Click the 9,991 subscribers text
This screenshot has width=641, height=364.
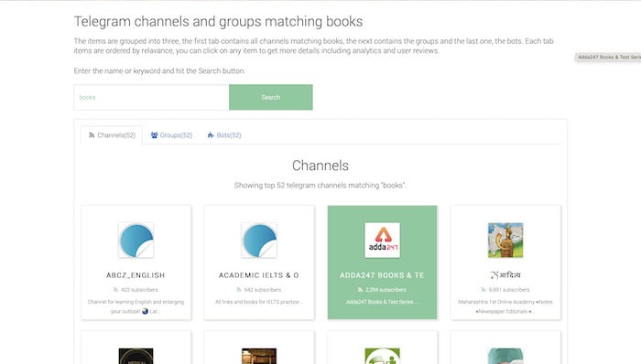click(509, 290)
